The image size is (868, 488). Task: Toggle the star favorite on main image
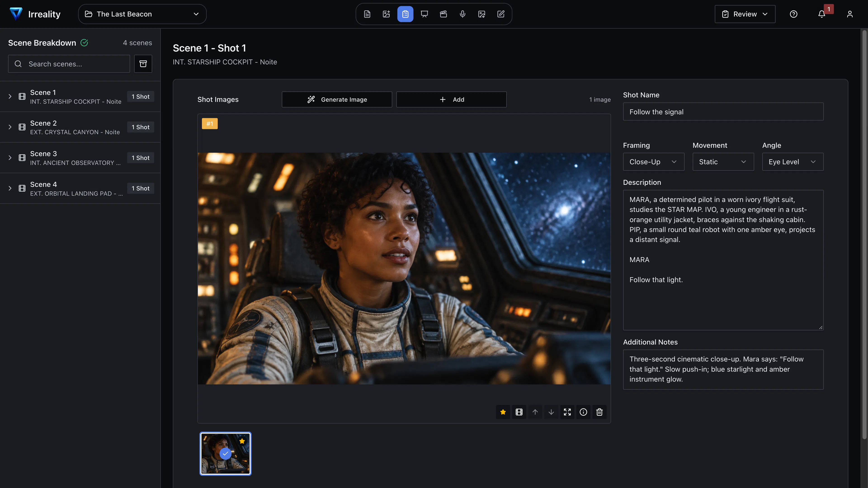(503, 412)
